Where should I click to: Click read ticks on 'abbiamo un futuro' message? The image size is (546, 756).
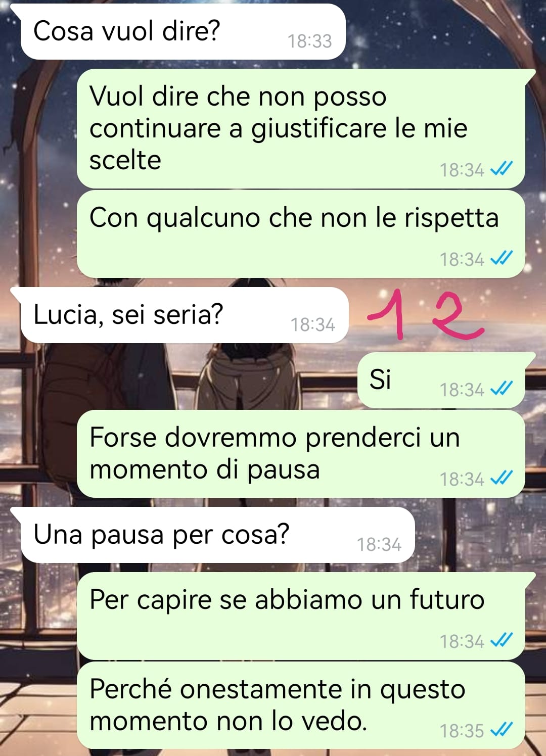(502, 640)
